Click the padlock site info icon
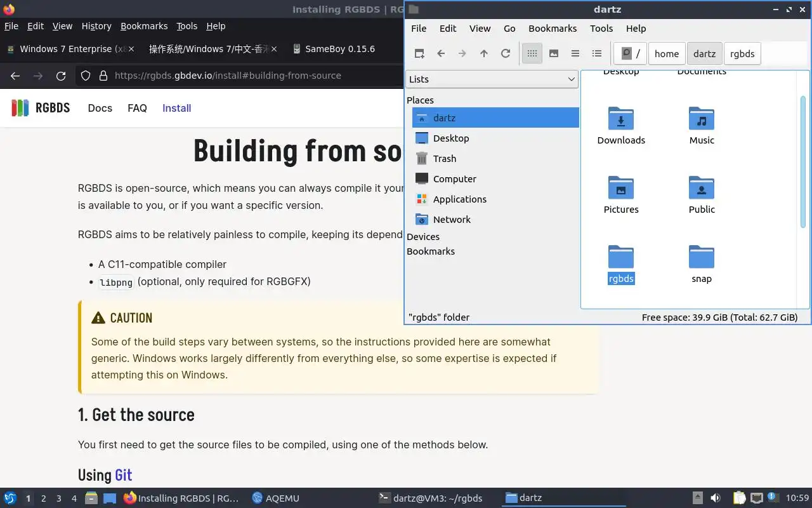The image size is (812, 508). 103,76
